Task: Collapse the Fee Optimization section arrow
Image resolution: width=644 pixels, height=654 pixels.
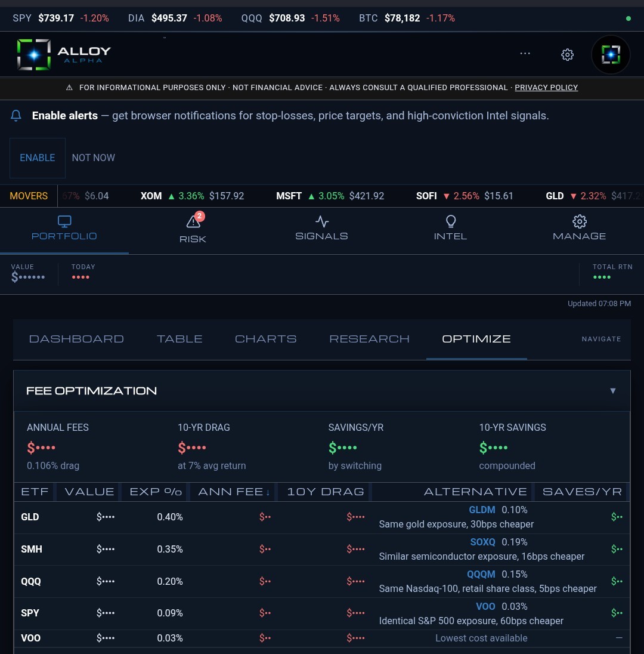Action: pyautogui.click(x=613, y=391)
